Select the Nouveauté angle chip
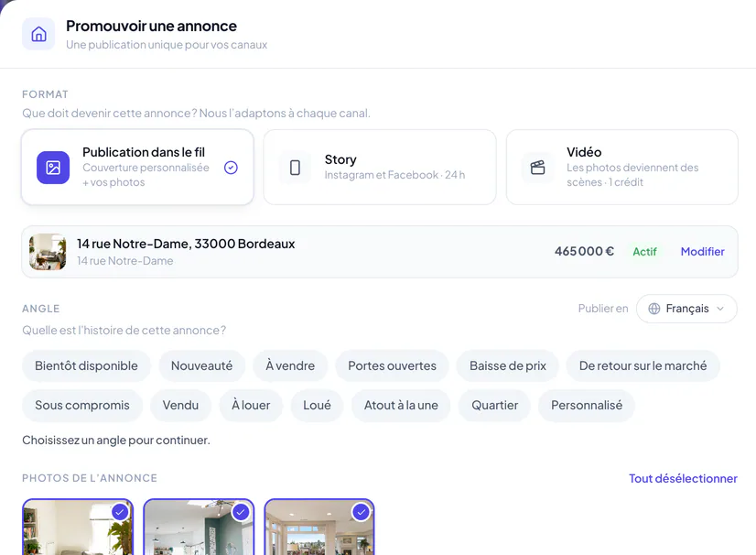Image resolution: width=756 pixels, height=555 pixels. (x=201, y=365)
